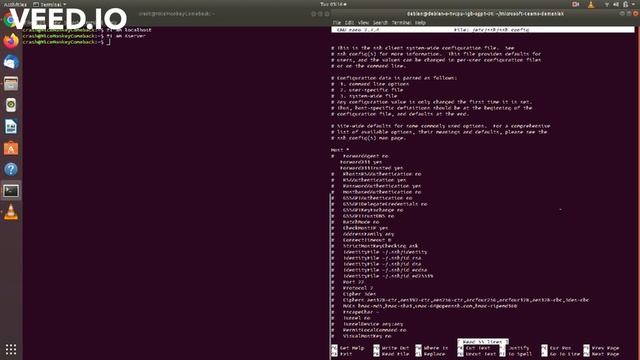The image size is (640, 360).
Task: Open the Edit menu in right terminal
Action: [350, 22]
